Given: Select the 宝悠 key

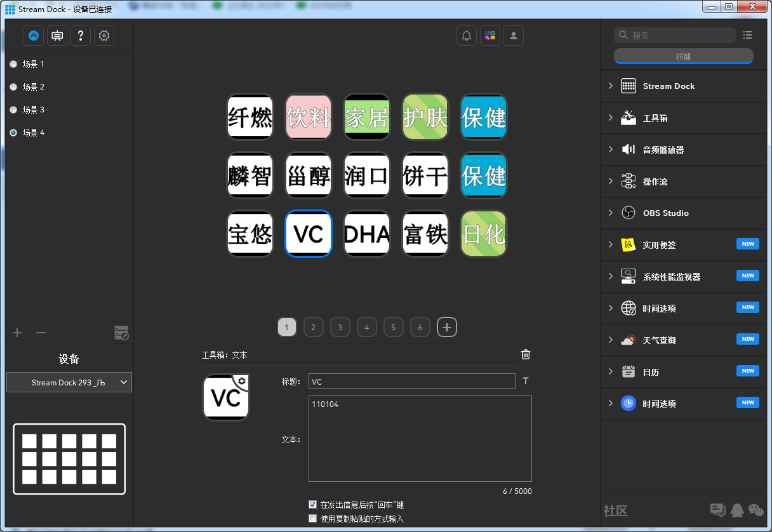Looking at the screenshot, I should pyautogui.click(x=250, y=234).
